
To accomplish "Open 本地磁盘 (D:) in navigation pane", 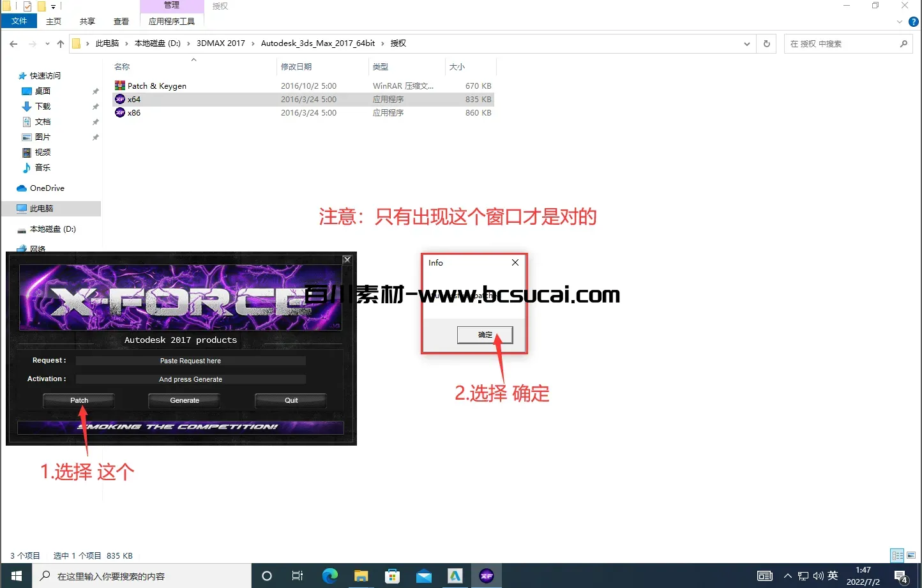I will pyautogui.click(x=52, y=229).
